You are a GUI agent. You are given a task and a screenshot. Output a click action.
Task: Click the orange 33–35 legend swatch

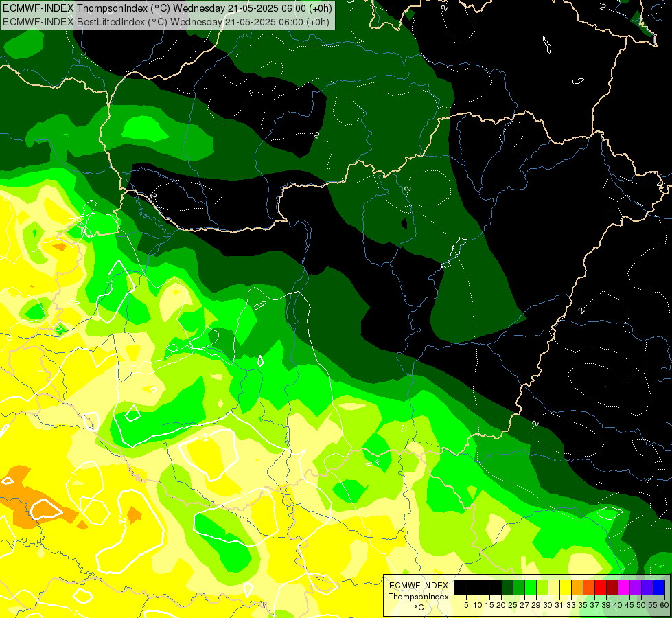[577, 587]
